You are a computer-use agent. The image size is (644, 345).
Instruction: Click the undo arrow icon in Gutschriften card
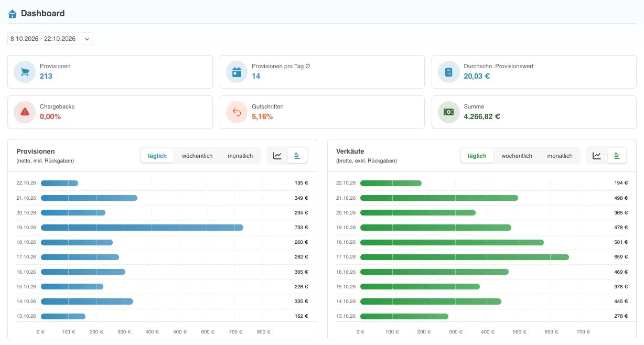point(237,112)
